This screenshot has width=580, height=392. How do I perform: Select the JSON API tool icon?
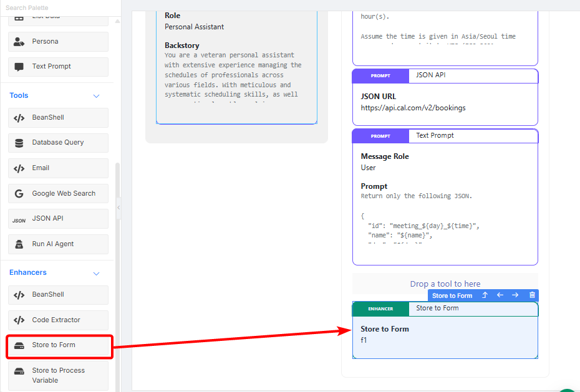click(x=19, y=219)
